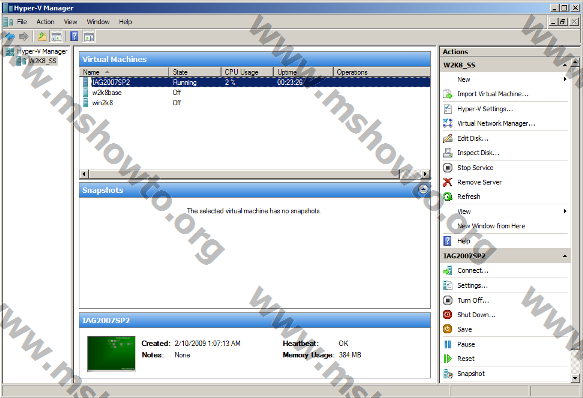Open the Action menu

(x=45, y=22)
